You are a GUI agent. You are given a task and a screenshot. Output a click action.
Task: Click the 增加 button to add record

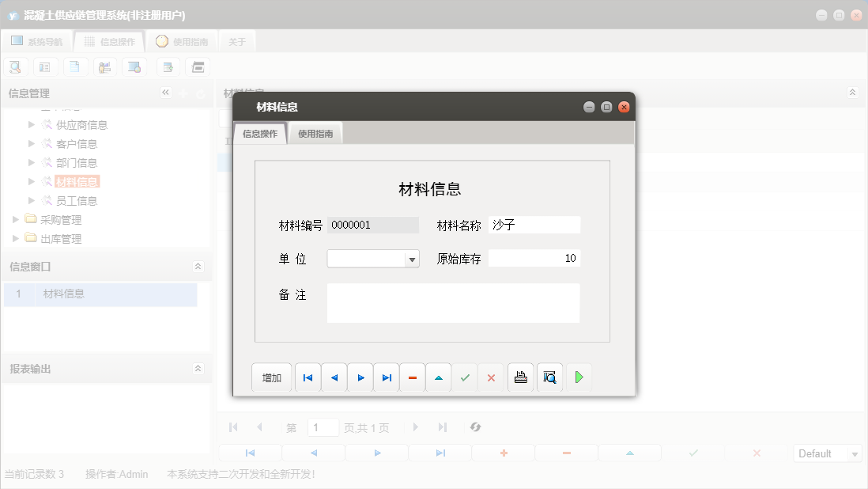click(x=271, y=377)
